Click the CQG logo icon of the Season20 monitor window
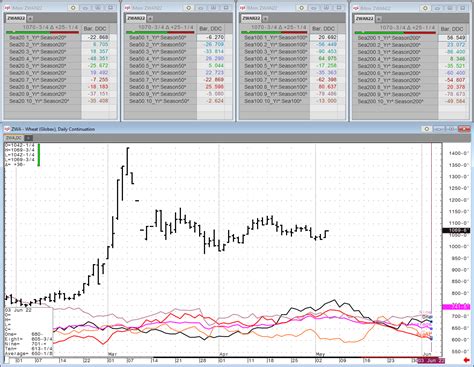Viewport: 474px width, 367px height. 7,8
